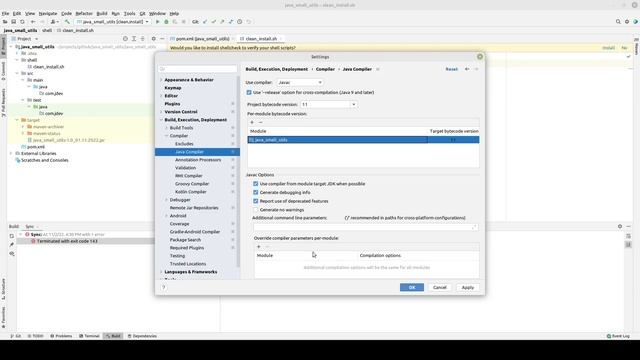The image size is (640, 360).
Task: Enable Generate no warnings checkbox
Action: 256,210
